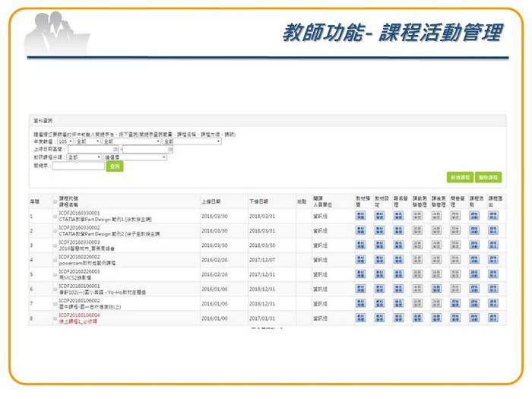Open 教材預覽 icon for course ICDF20160330001

pyautogui.click(x=360, y=216)
